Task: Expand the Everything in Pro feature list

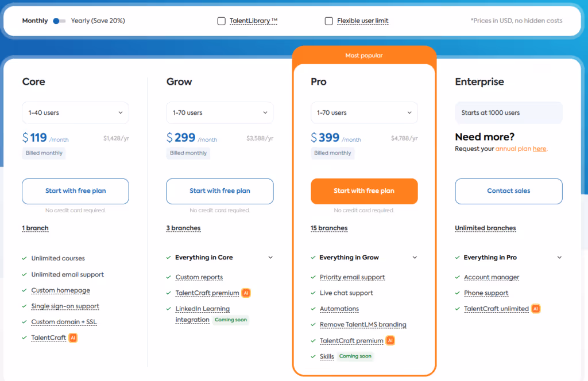Action: tap(559, 257)
